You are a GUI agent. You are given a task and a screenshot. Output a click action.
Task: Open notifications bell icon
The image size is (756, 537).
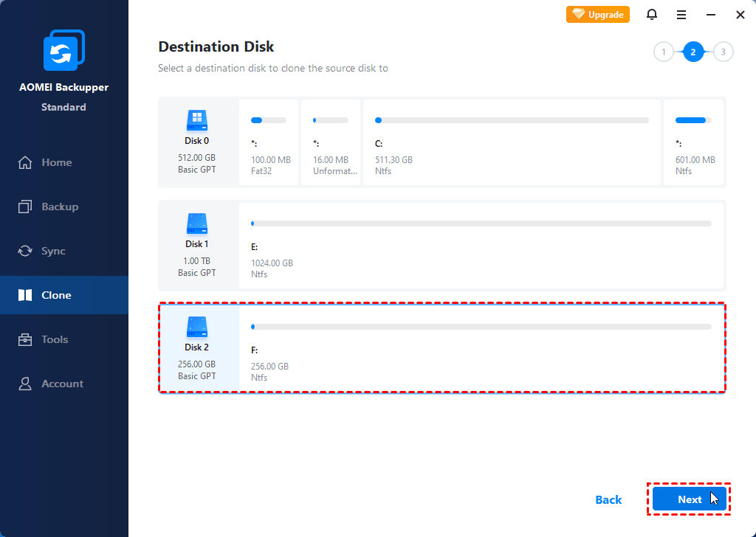click(652, 15)
